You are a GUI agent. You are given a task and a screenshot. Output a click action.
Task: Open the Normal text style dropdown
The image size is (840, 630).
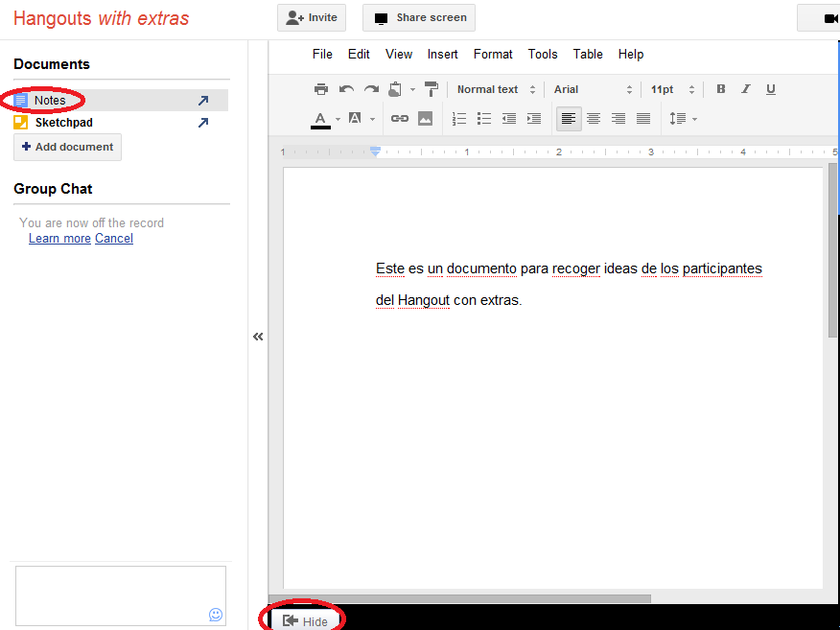[x=496, y=89]
